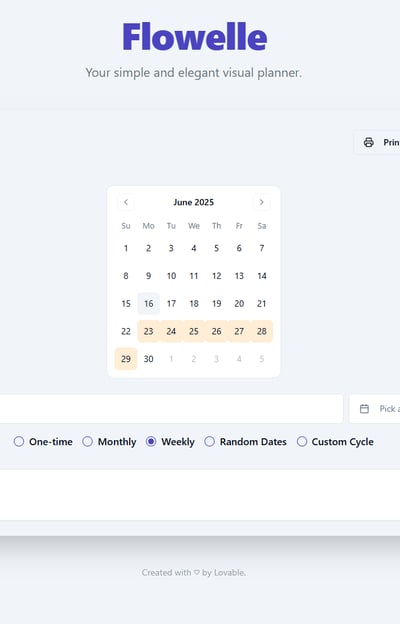
Task: Select June 28 Saturday date
Action: (x=261, y=331)
